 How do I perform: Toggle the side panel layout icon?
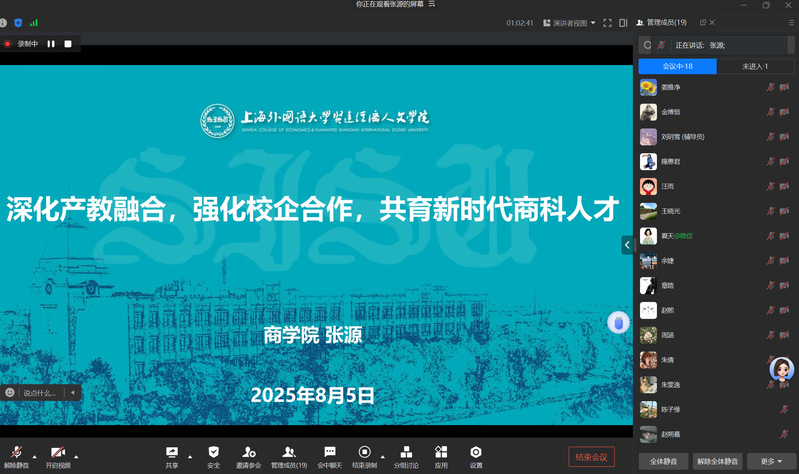click(x=623, y=23)
